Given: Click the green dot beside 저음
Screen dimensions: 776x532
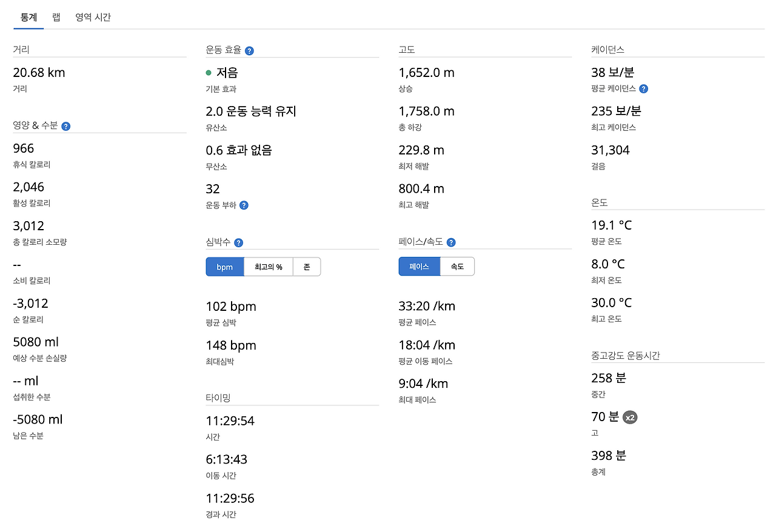Looking at the screenshot, I should (x=209, y=72).
